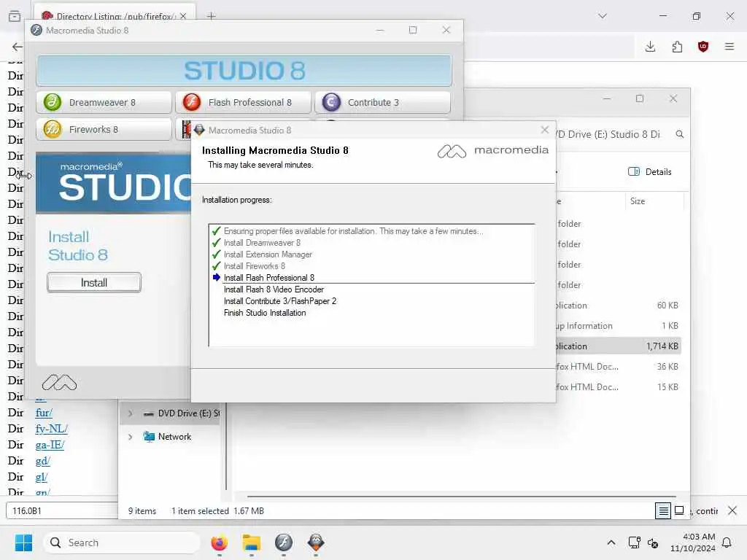Switch Explorer to large thumbnails view icon
Screen dimensions: 747x560
(680, 510)
